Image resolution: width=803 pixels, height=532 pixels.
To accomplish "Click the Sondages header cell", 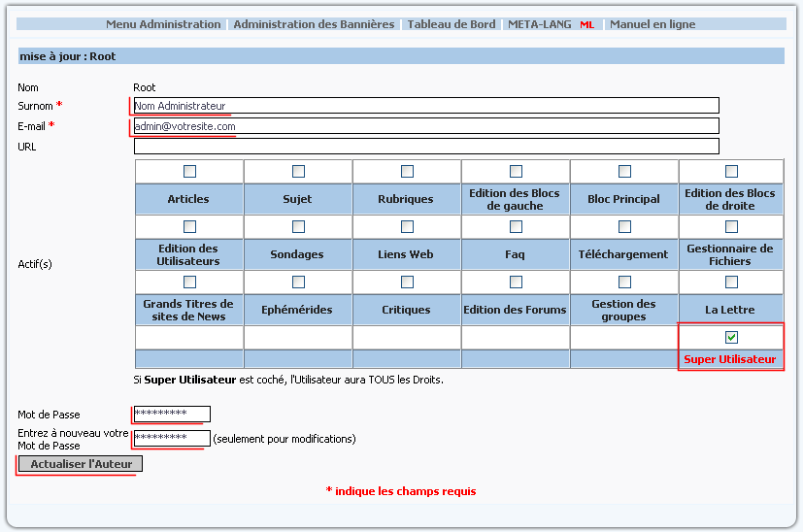I will pos(297,254).
